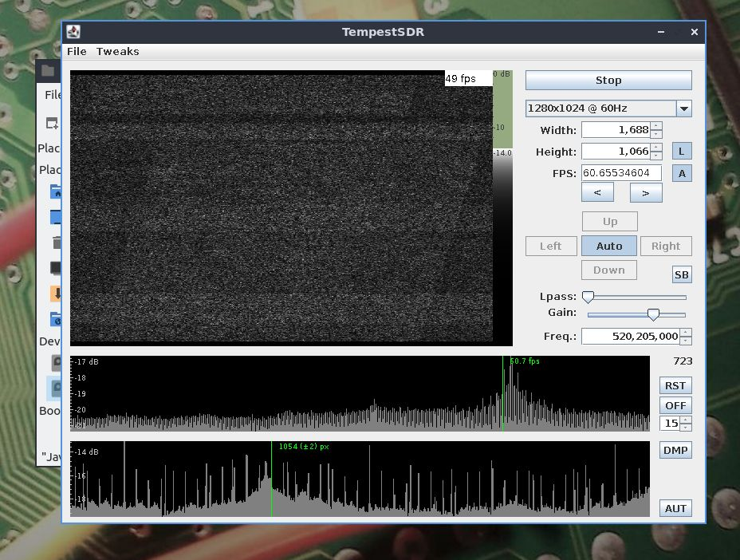Click the SB button
The width and height of the screenshot is (740, 560).
tap(681, 275)
